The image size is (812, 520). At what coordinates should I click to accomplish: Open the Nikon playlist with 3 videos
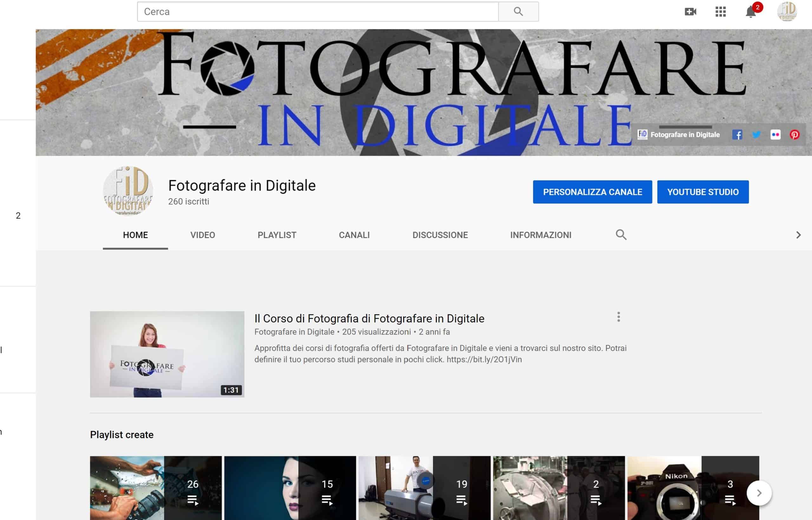click(693, 488)
